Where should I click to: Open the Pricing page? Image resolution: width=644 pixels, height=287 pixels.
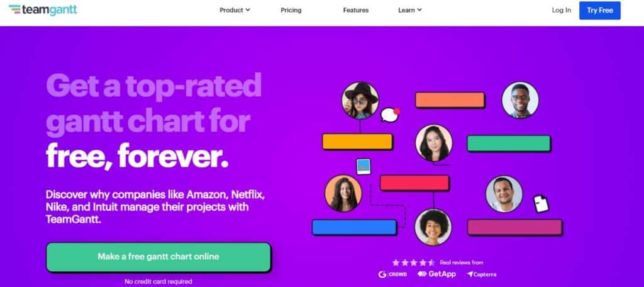(x=291, y=10)
